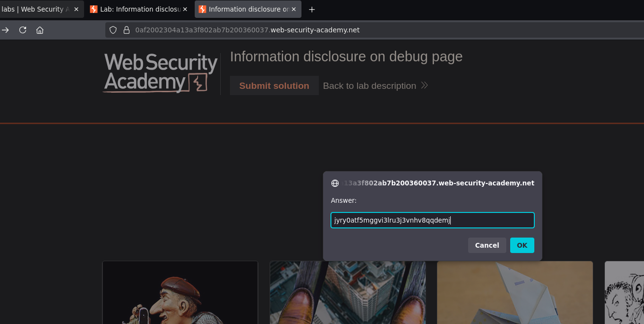The height and width of the screenshot is (324, 644).
Task: Open the paper origami product image
Action: tap(515, 293)
